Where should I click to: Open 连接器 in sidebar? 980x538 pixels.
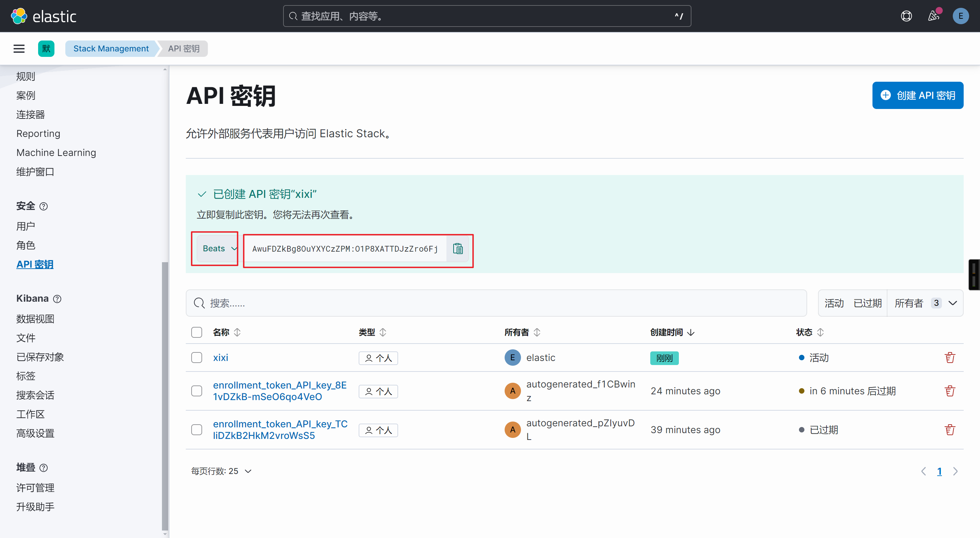[x=30, y=115]
